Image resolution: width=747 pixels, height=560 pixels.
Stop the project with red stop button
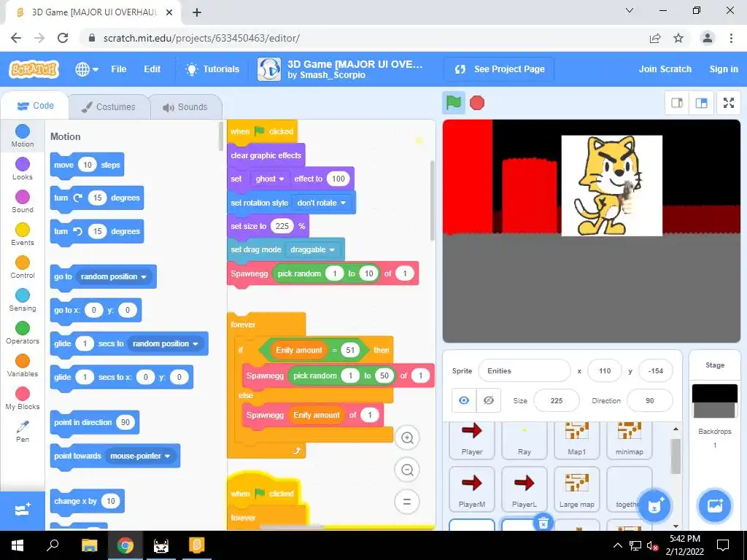click(477, 103)
